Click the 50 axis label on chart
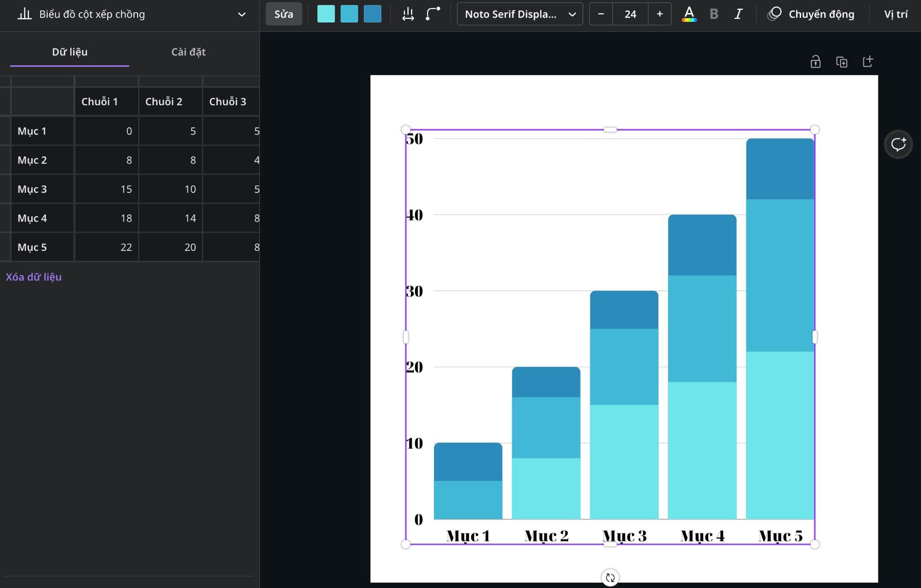Viewport: 921px width, 588px height. coord(415,139)
